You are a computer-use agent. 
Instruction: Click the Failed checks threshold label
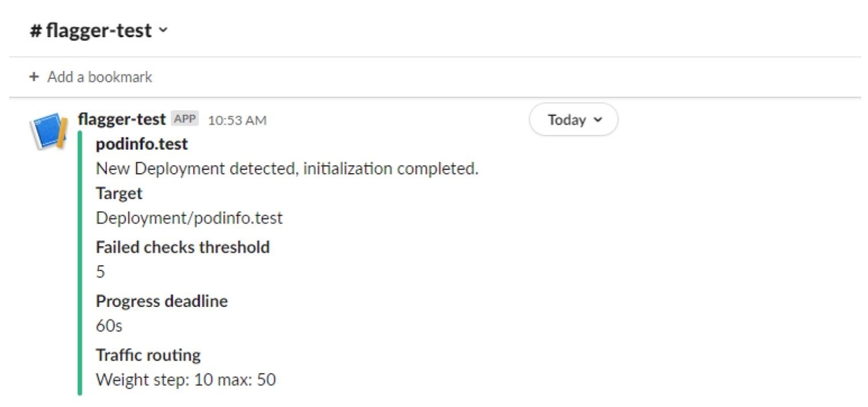[182, 247]
